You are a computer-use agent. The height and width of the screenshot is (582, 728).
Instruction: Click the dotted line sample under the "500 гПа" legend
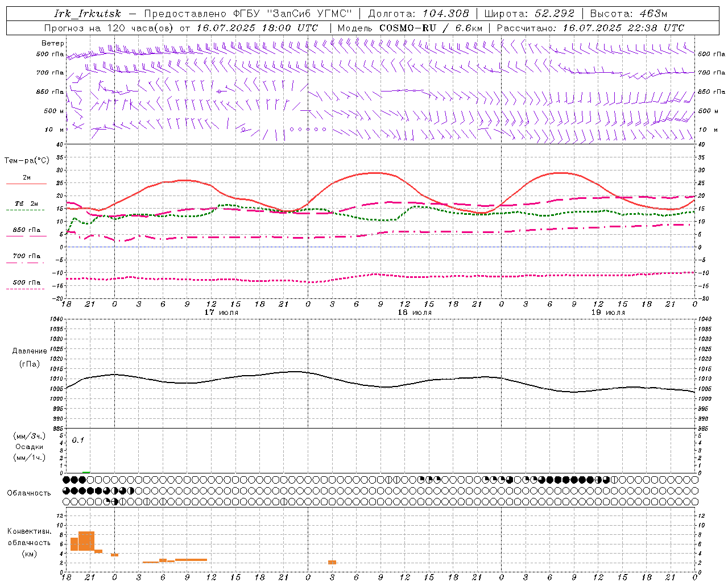[x=25, y=289]
